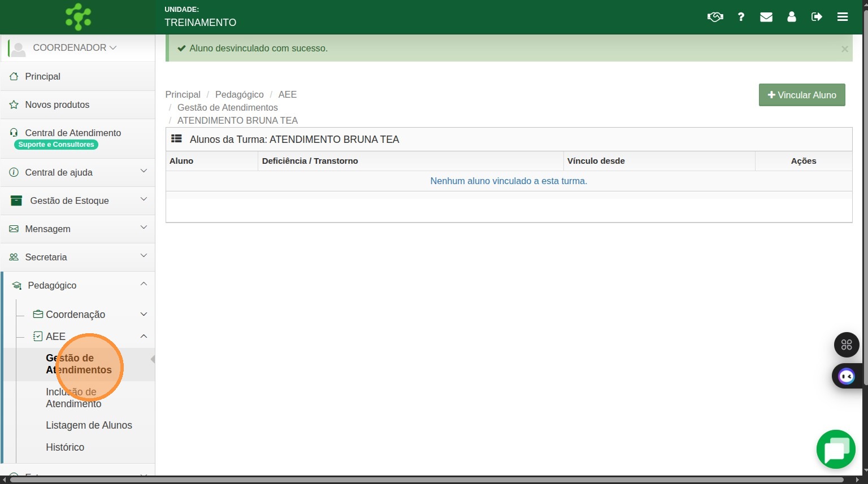Click the Pedagógico breadcrumb link

pos(239,94)
